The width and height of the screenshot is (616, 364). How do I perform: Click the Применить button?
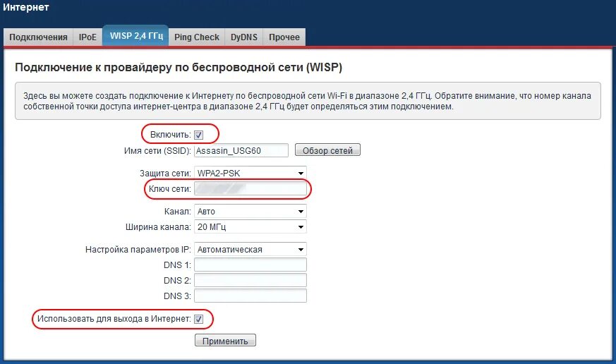(225, 341)
